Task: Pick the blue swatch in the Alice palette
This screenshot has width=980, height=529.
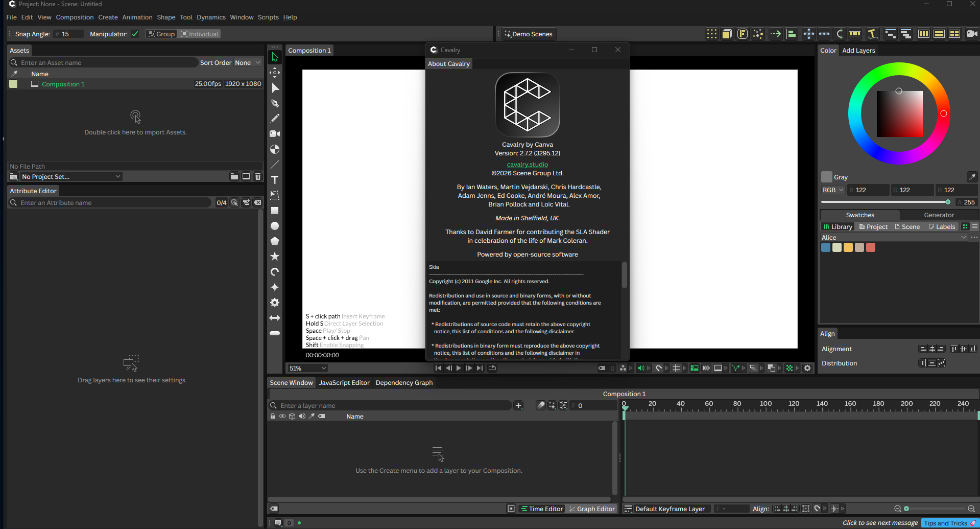Action: coord(826,247)
